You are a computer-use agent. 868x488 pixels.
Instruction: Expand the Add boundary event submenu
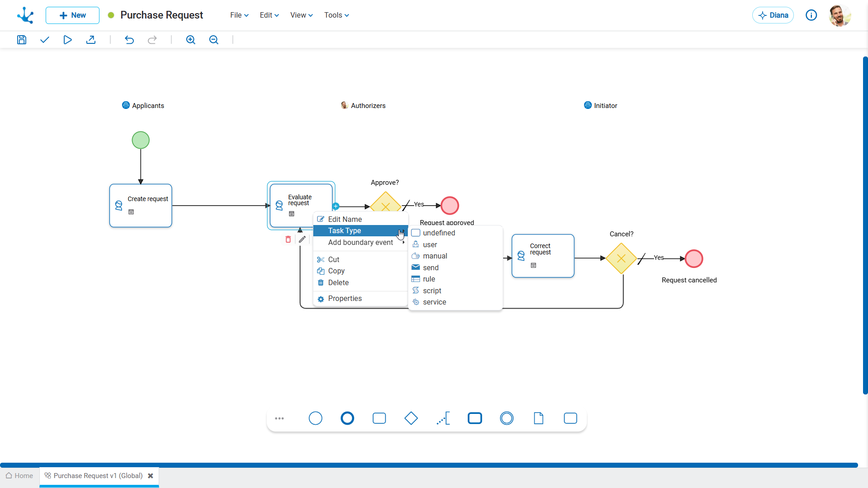361,243
